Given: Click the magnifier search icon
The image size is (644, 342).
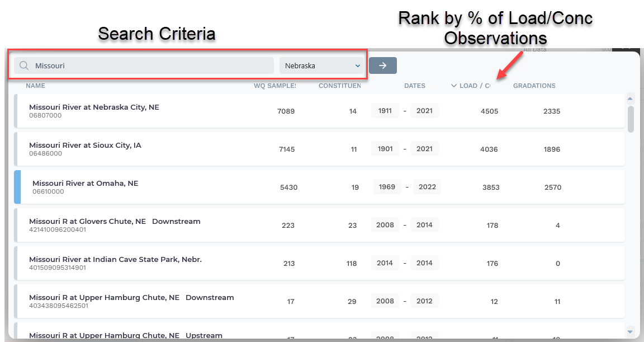Looking at the screenshot, I should [x=24, y=65].
